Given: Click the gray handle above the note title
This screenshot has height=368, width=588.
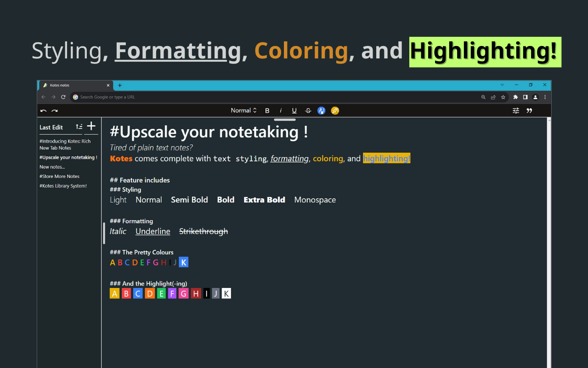Looking at the screenshot, I should point(285,120).
